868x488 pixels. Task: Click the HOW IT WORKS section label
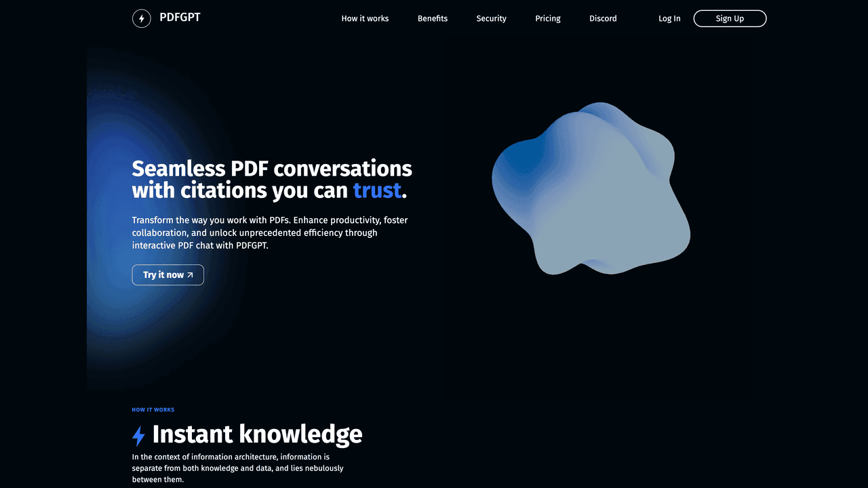[x=153, y=410]
